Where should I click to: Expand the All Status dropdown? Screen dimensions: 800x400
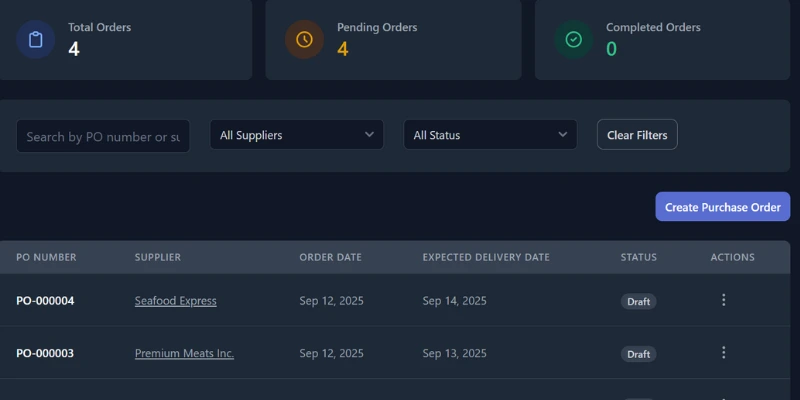pyautogui.click(x=490, y=135)
